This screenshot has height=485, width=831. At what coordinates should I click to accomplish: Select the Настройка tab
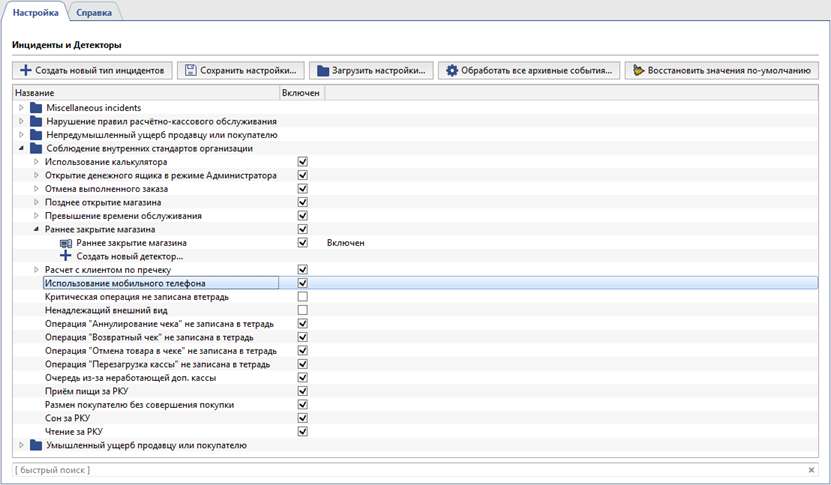(36, 12)
